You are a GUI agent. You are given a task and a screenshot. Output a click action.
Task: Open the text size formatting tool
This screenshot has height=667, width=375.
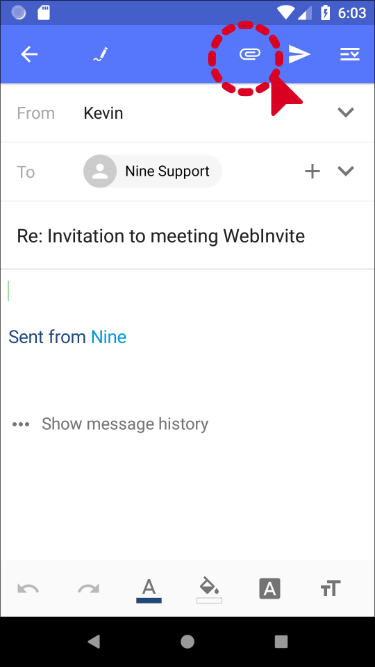[330, 589]
